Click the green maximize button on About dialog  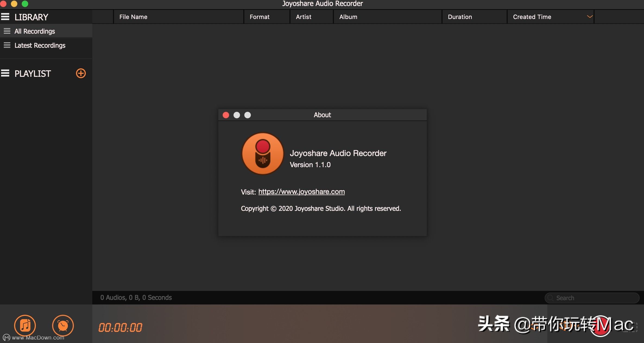[247, 115]
